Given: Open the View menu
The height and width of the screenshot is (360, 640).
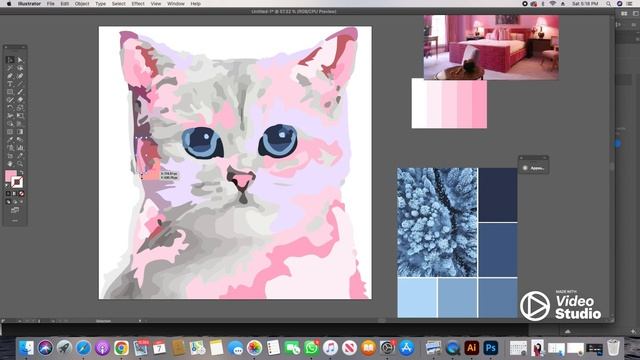Looking at the screenshot, I should (156, 4).
